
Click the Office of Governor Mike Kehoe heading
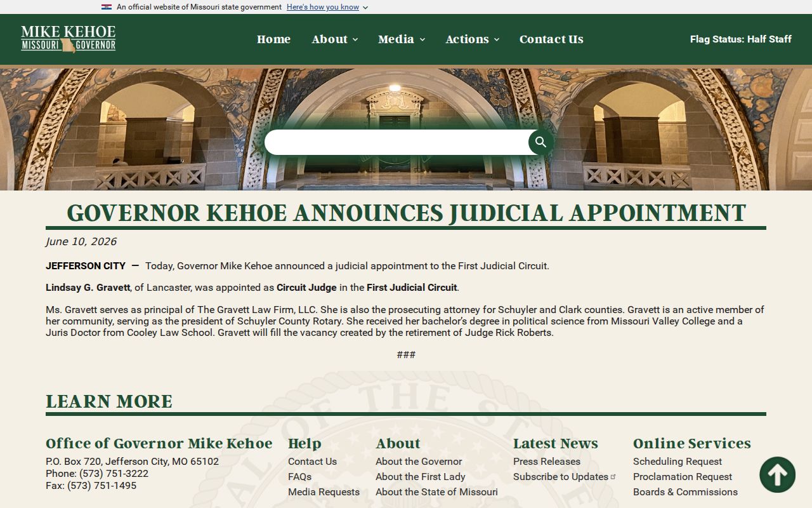159,443
